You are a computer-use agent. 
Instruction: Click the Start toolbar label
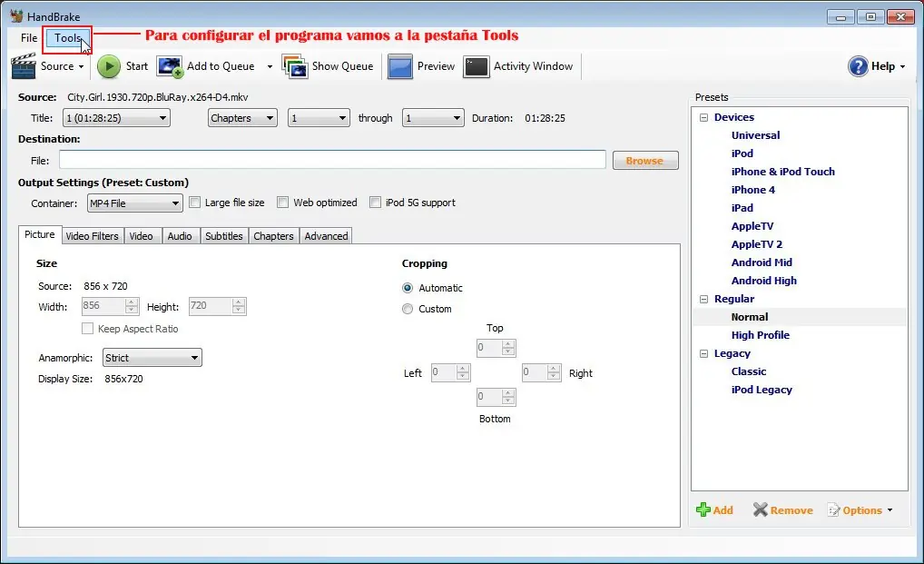pyautogui.click(x=137, y=66)
